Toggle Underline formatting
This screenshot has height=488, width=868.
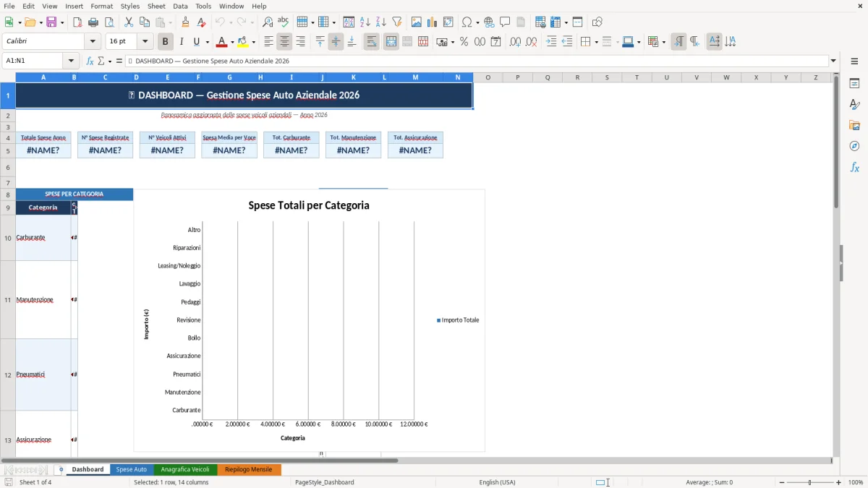196,42
